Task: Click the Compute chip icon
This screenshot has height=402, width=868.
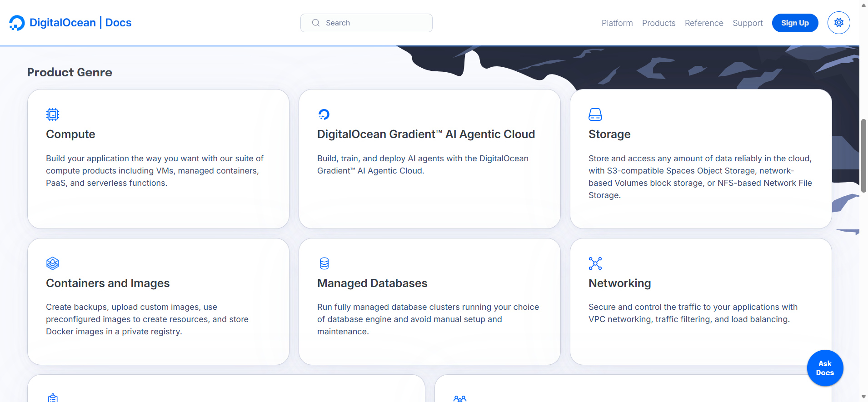Action: [53, 114]
